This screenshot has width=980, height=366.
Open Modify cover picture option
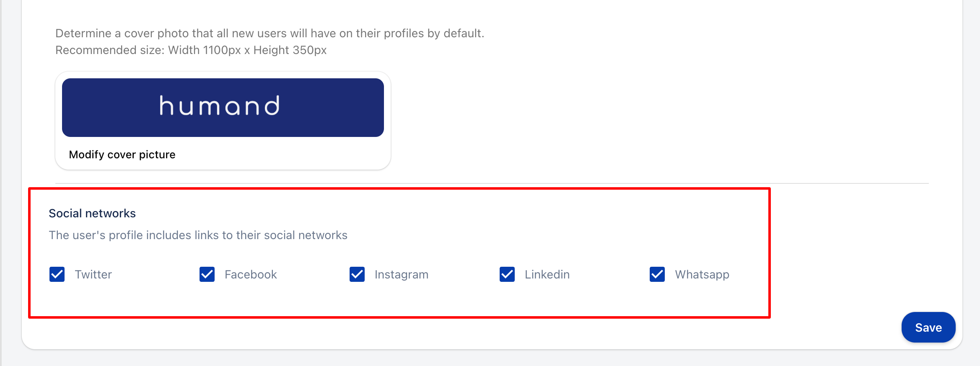(x=122, y=155)
